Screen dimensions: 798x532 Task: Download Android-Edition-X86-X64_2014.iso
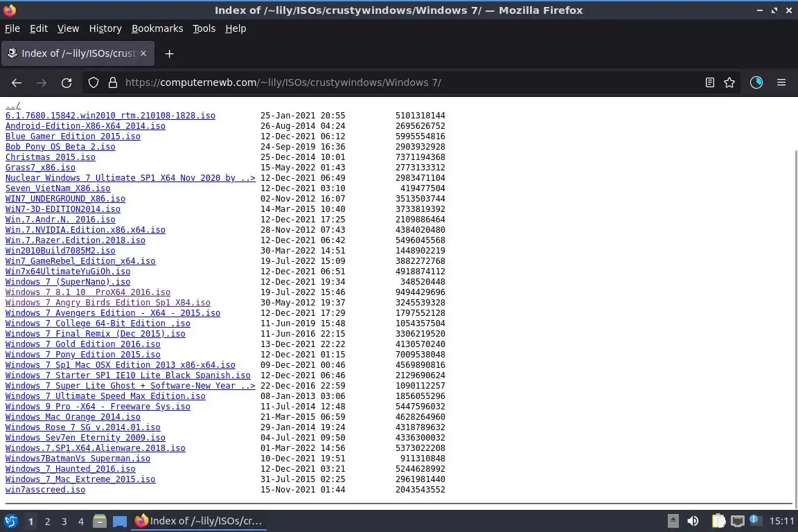point(85,126)
